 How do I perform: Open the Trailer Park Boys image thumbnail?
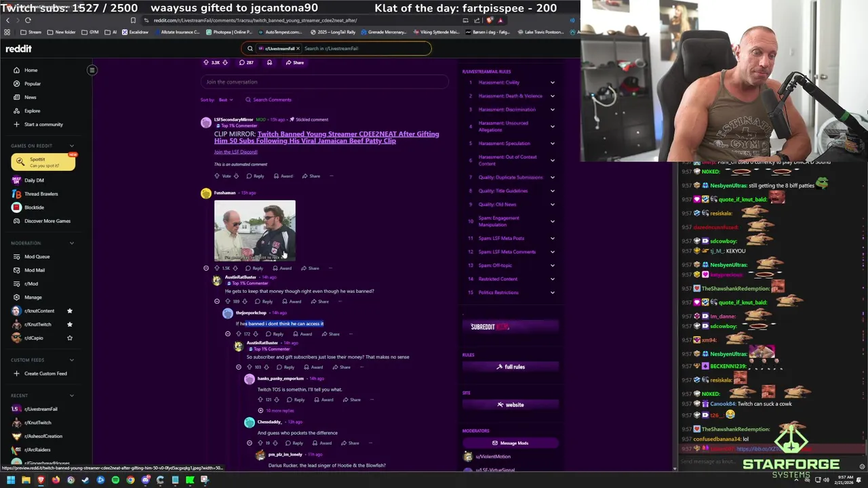(255, 230)
